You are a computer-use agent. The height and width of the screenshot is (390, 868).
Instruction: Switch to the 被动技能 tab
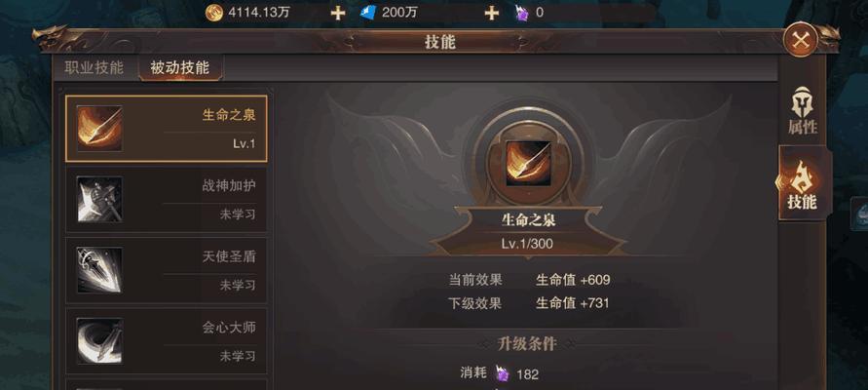[180, 68]
